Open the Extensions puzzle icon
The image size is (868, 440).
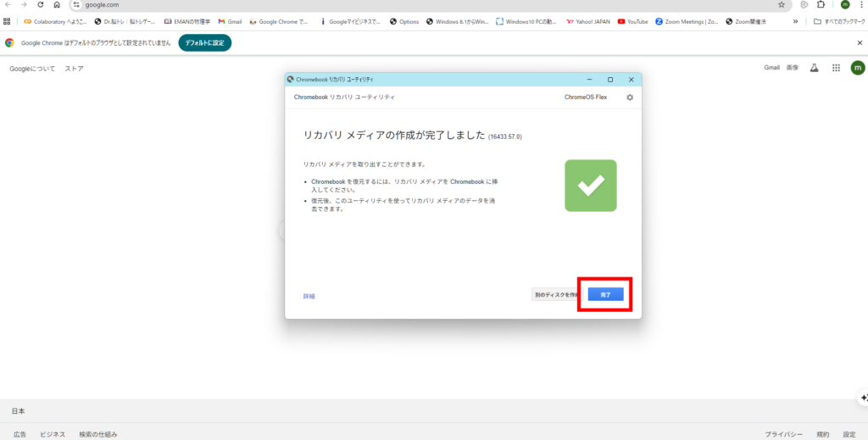point(821,5)
